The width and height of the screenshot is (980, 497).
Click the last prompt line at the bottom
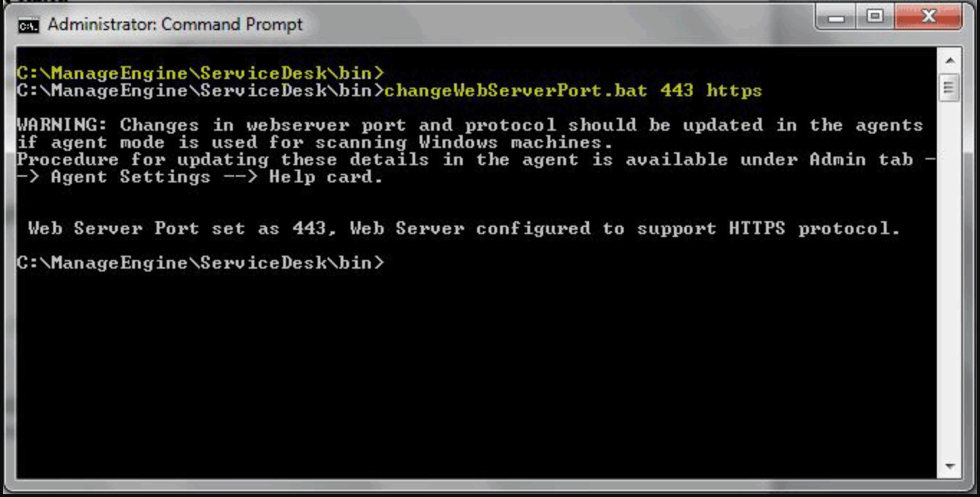coord(200,263)
